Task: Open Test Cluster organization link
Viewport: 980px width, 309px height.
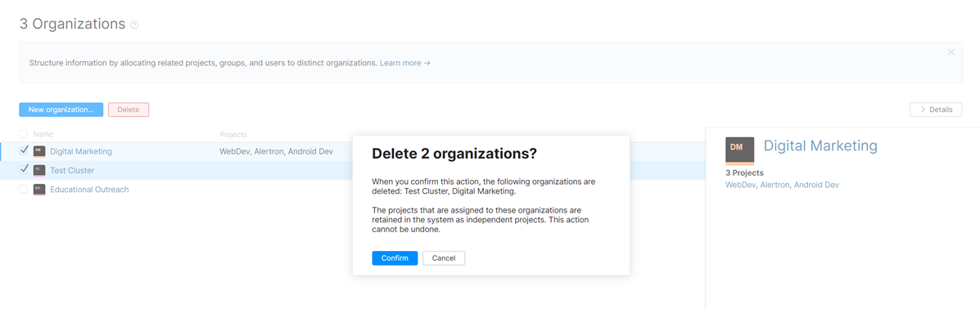Action: pyautogui.click(x=73, y=170)
